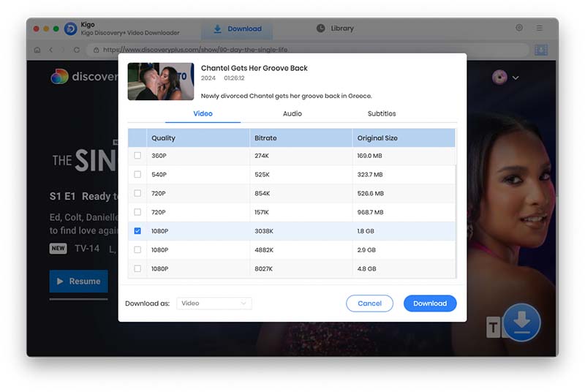
Task: Open the Download tab in header
Action: pyautogui.click(x=237, y=29)
